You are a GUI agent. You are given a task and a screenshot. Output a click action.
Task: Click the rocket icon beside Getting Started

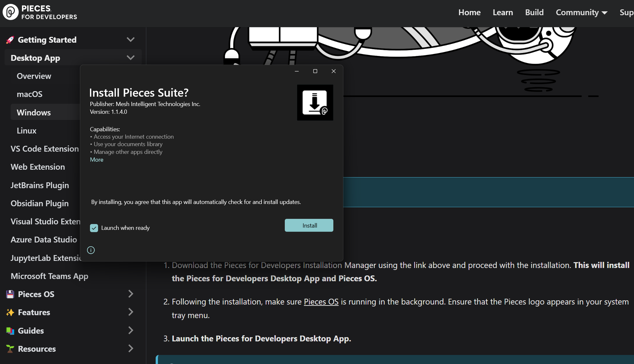point(10,40)
